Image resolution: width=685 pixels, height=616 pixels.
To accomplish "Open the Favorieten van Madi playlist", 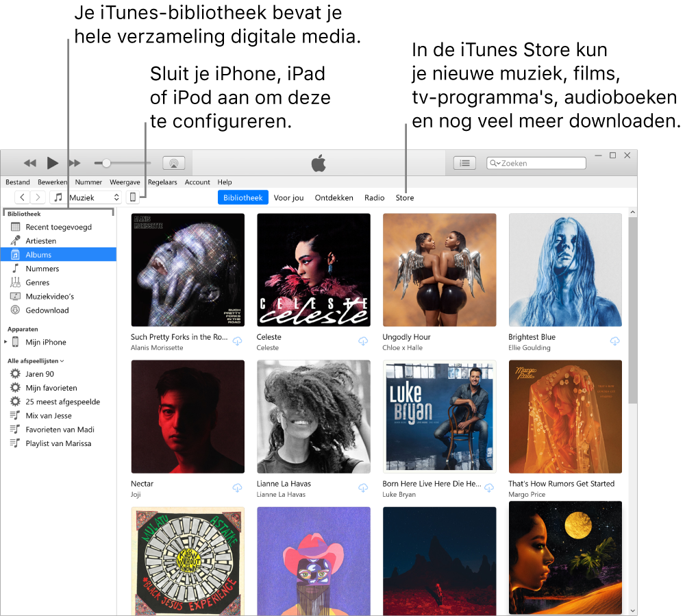I will point(58,430).
